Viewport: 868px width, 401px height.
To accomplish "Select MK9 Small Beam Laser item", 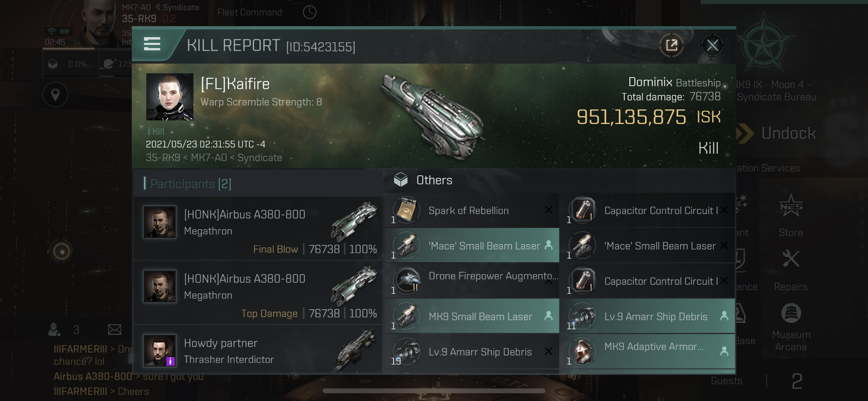I will tap(471, 316).
